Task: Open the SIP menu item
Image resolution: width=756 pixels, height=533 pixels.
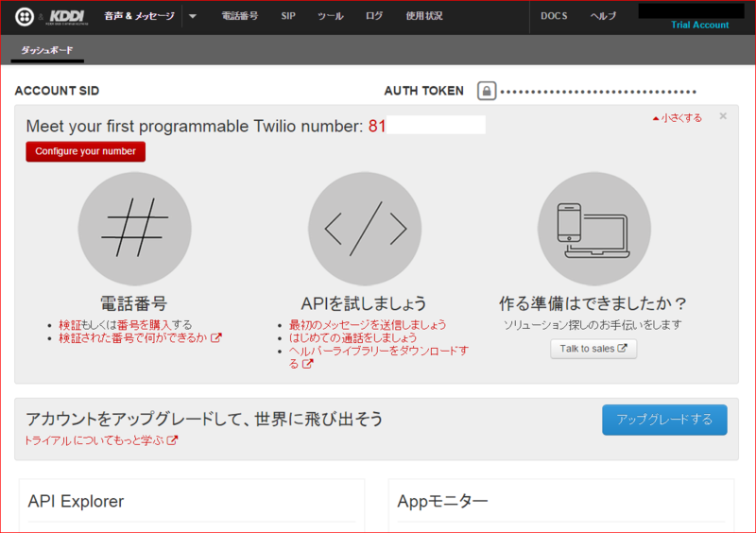Action: pos(288,16)
